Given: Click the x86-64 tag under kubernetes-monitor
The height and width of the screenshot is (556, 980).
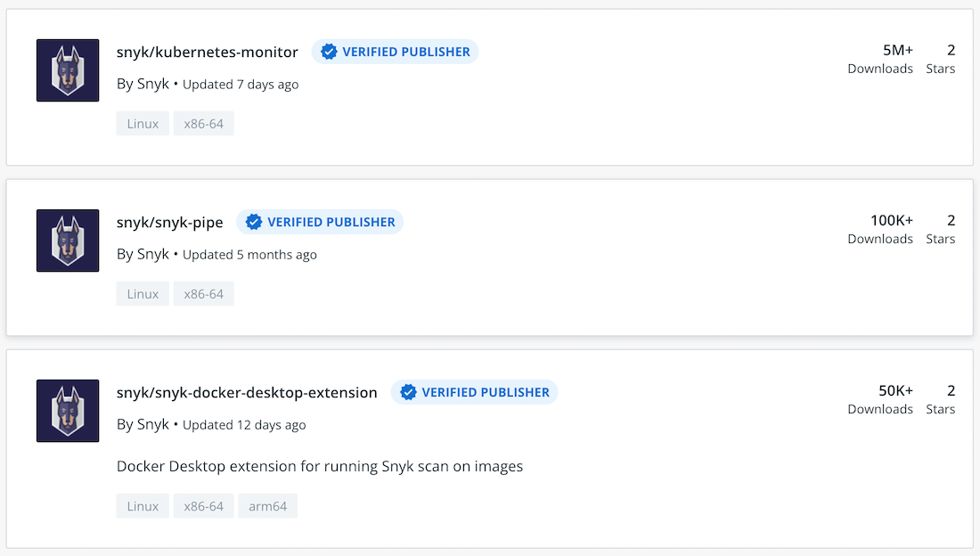Looking at the screenshot, I should [x=203, y=124].
